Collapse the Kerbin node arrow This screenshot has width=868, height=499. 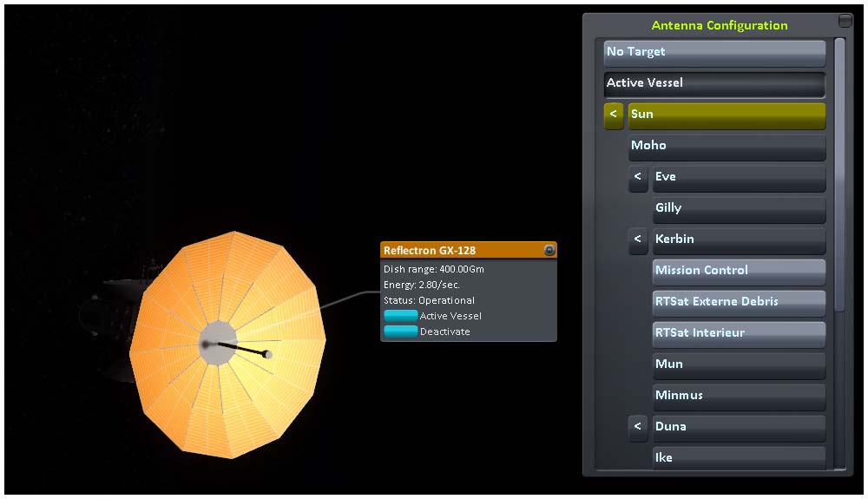(638, 240)
